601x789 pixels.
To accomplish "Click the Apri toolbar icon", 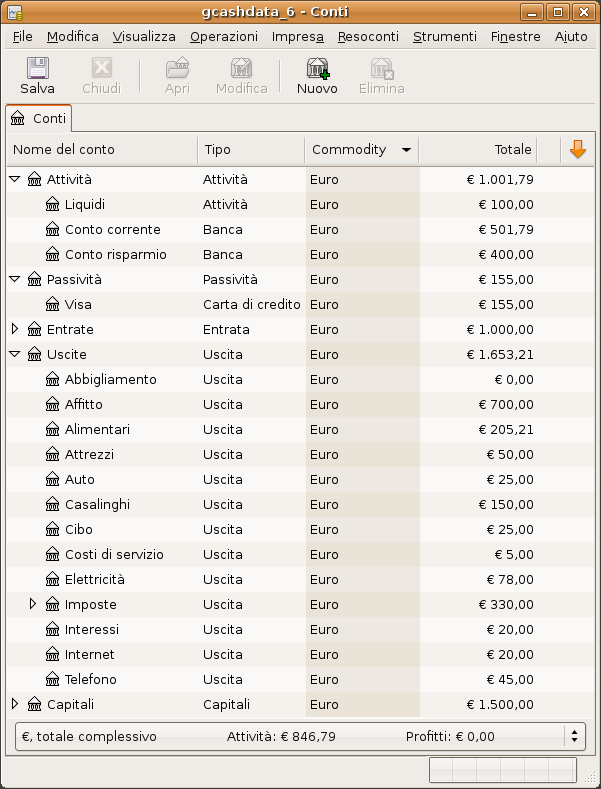I will pyautogui.click(x=177, y=69).
